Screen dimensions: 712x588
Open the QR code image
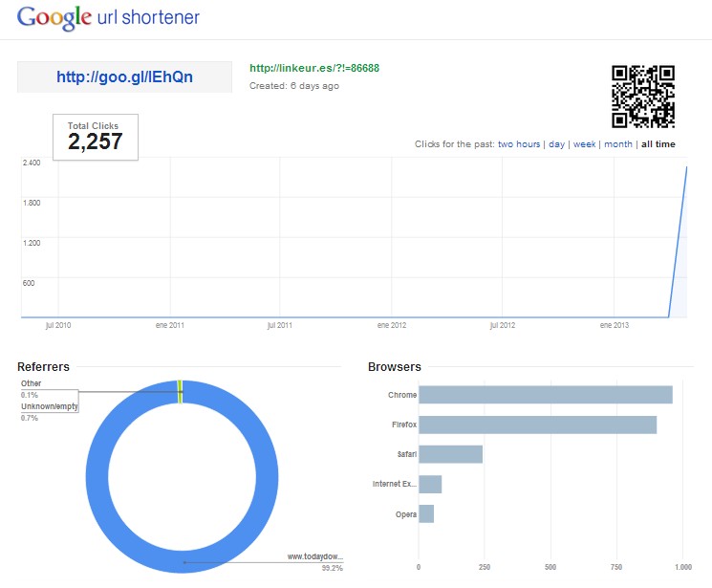[x=643, y=97]
